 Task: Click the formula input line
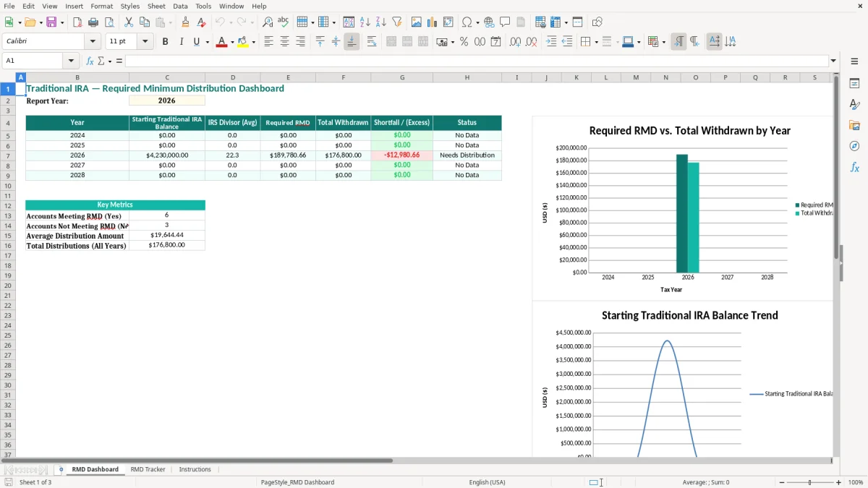click(x=477, y=61)
